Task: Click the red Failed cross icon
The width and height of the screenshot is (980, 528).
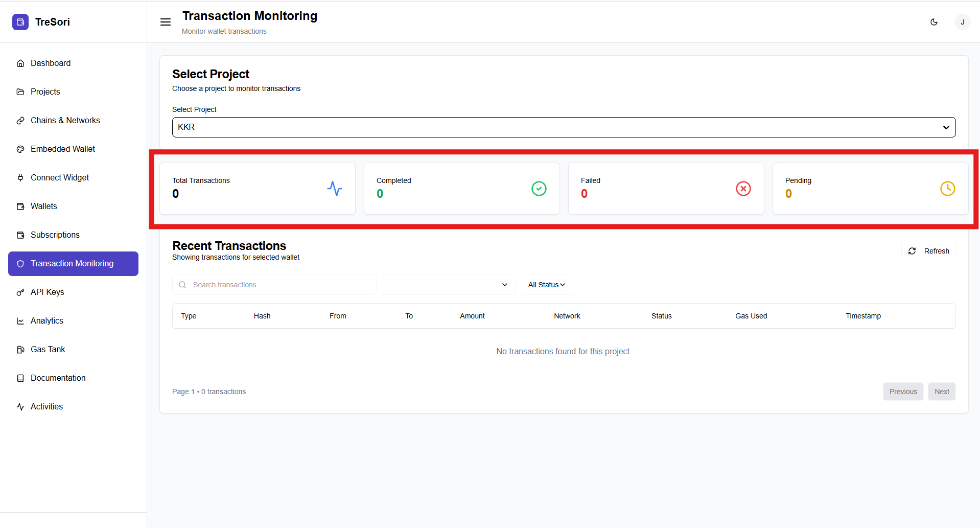Action: pyautogui.click(x=743, y=189)
